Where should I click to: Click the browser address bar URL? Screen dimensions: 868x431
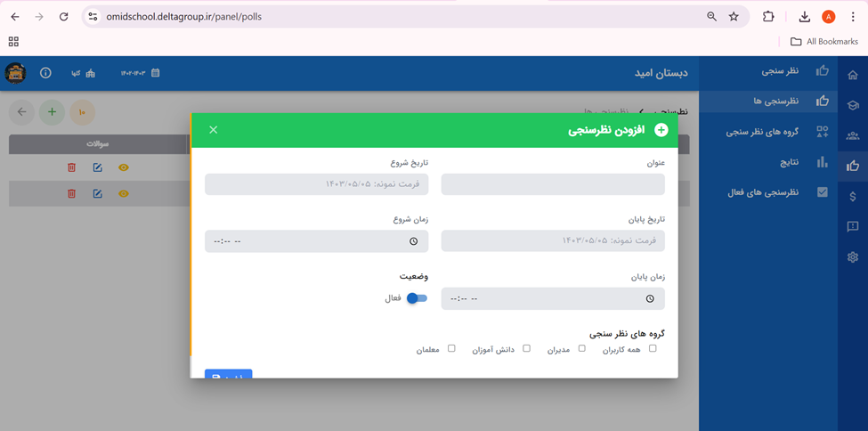coord(184,17)
